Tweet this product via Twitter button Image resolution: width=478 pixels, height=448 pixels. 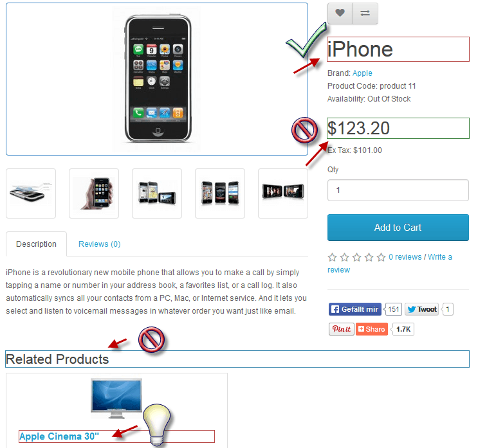(x=421, y=309)
